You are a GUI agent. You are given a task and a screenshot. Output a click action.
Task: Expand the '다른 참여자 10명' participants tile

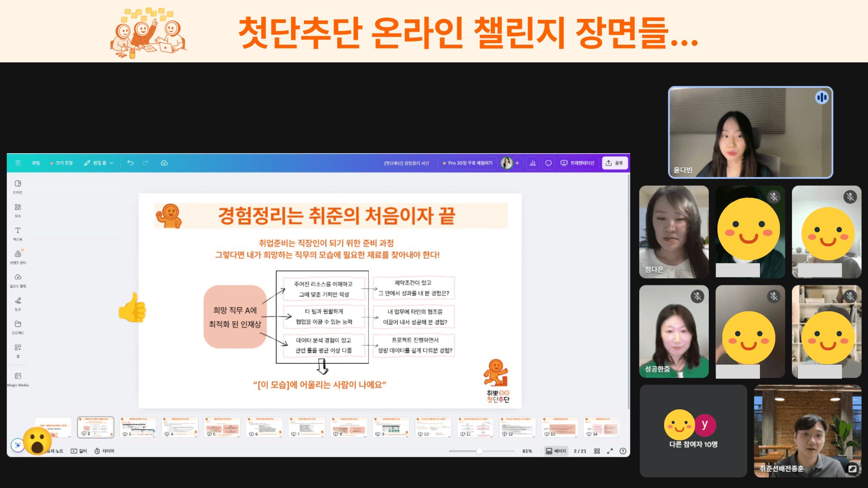pos(693,431)
